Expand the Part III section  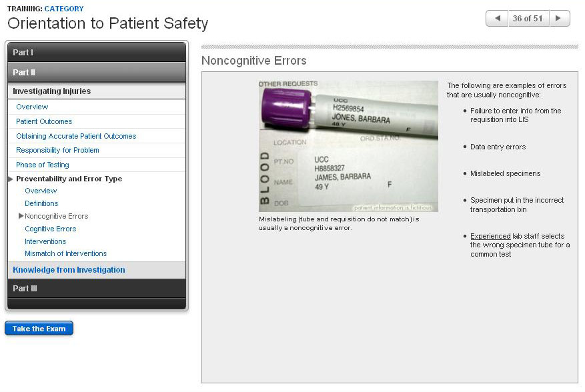coord(97,289)
